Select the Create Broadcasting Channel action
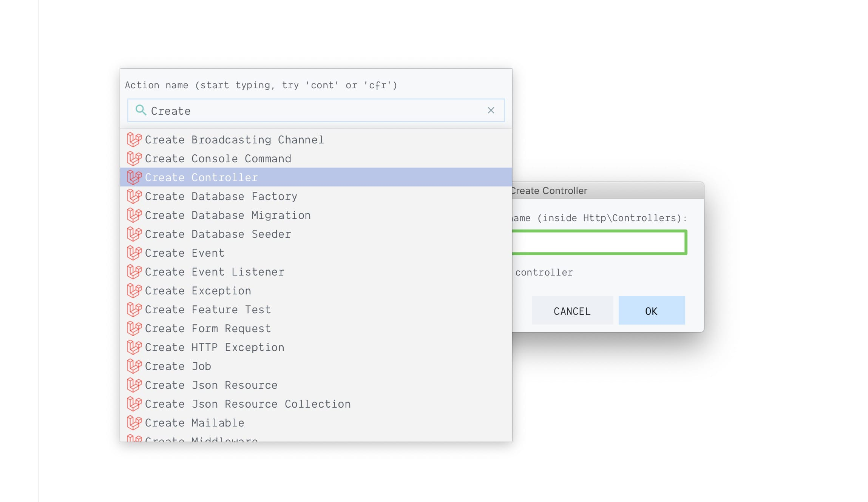The width and height of the screenshot is (868, 502). [234, 139]
